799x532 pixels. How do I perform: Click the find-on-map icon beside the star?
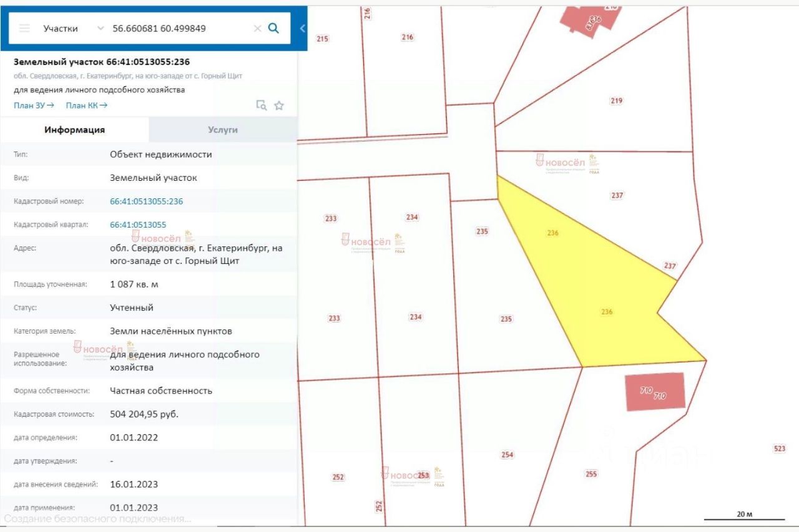pos(262,105)
